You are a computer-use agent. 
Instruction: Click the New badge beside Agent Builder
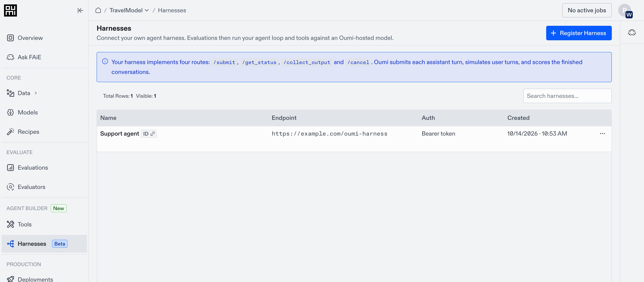pos(59,208)
